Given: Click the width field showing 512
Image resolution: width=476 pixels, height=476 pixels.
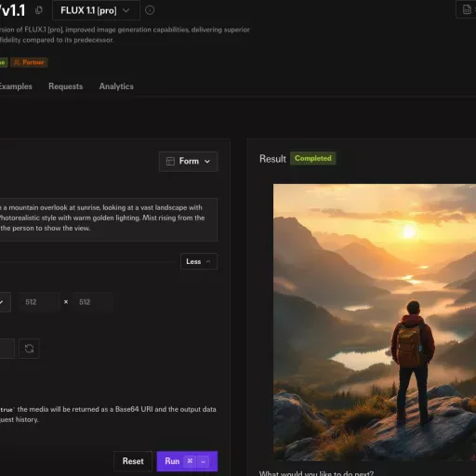Looking at the screenshot, I should pyautogui.click(x=38, y=302).
